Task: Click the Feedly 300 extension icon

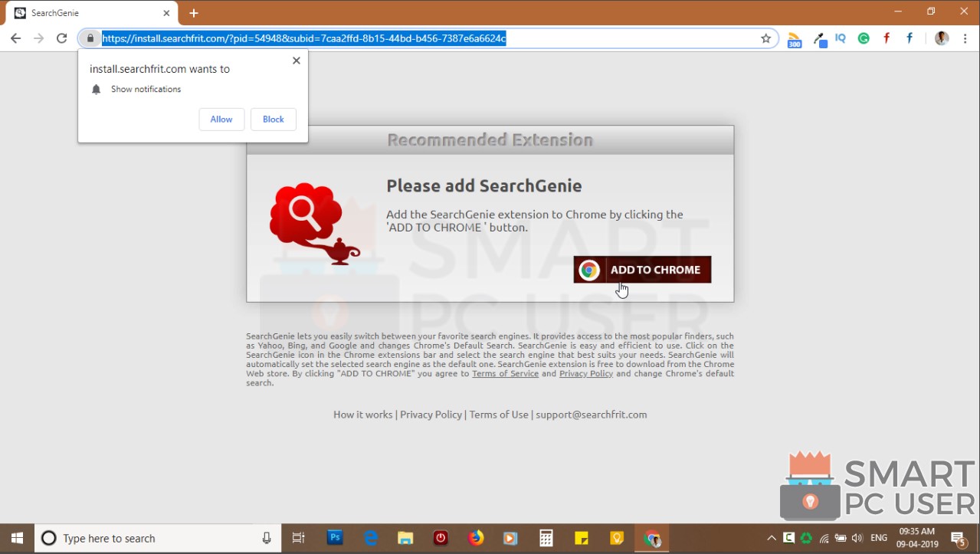Action: point(795,38)
